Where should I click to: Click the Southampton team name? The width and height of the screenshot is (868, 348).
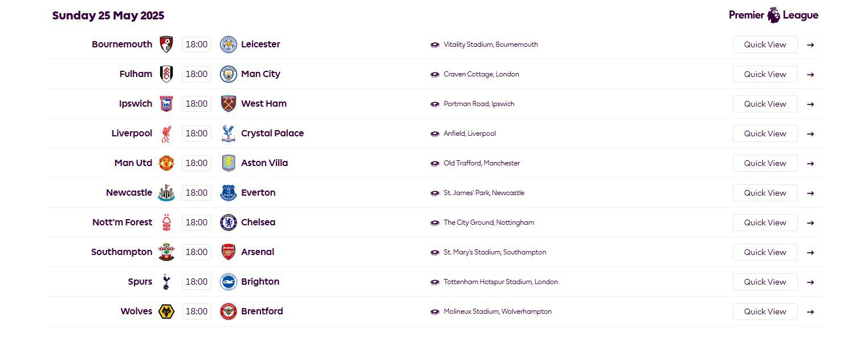(x=122, y=252)
